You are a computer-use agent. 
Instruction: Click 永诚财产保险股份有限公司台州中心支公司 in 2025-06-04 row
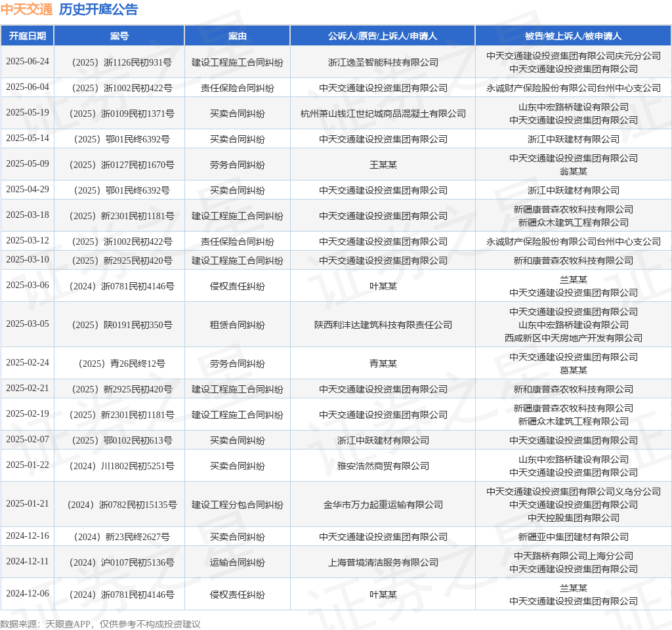coord(574,88)
